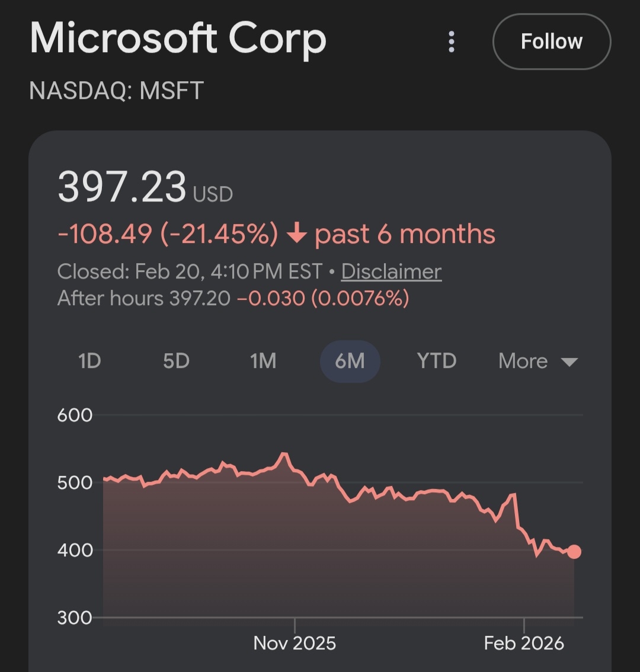Click the Nov 2025 axis label
640x672 pixels.
(295, 643)
